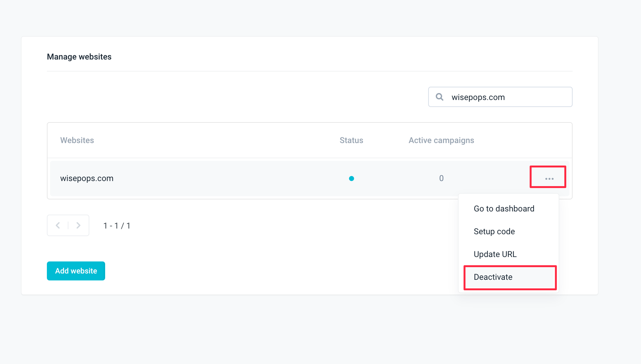Viewport: 641px width, 364px height.
Task: Click the pagination text 1 - 1 / 1
Action: coord(117,226)
